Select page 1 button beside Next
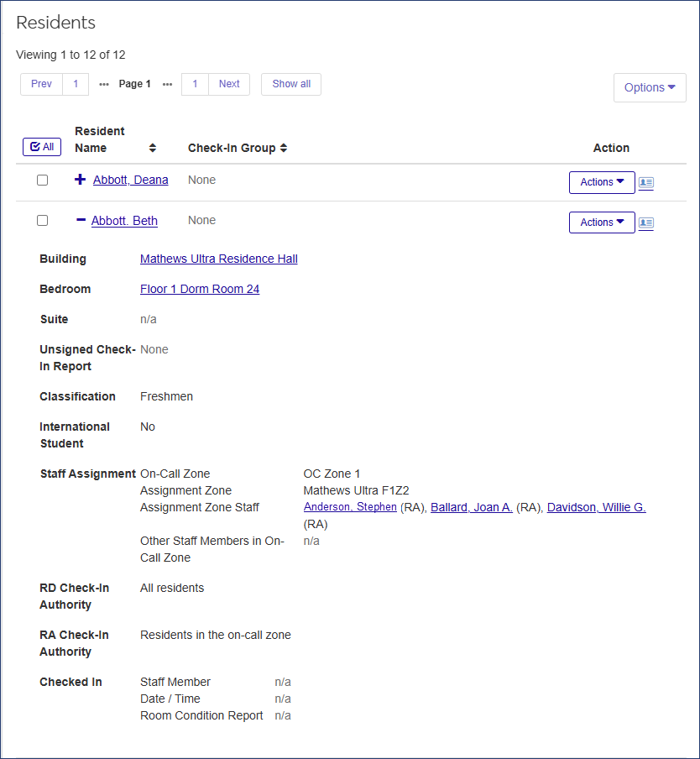 click(195, 84)
